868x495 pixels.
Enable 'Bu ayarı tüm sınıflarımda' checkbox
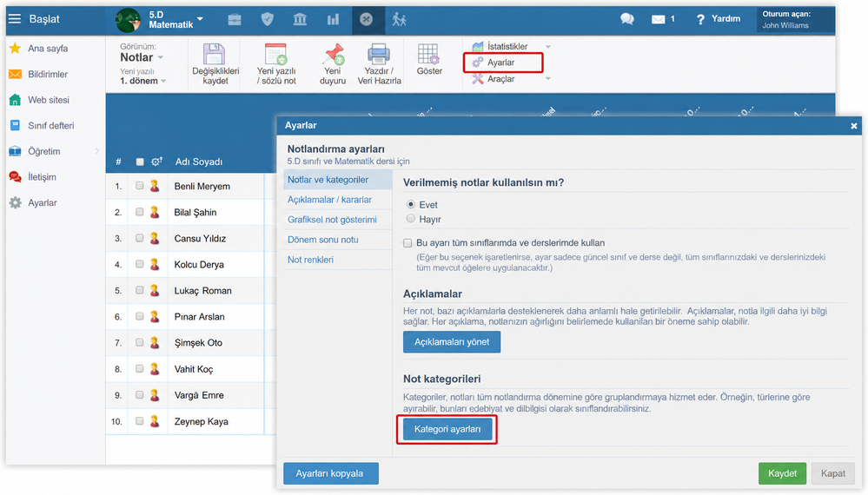[x=408, y=243]
